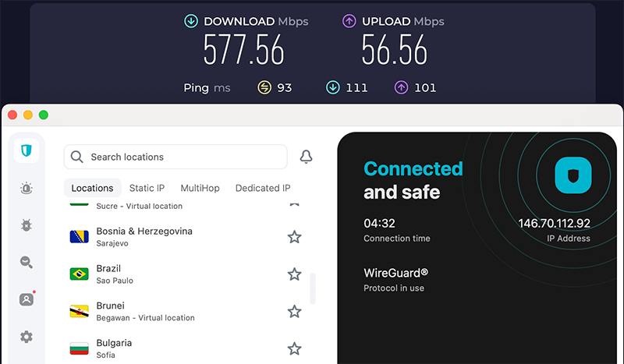The image size is (624, 364).
Task: Click the download ping icon beside 111
Action: pyautogui.click(x=333, y=87)
